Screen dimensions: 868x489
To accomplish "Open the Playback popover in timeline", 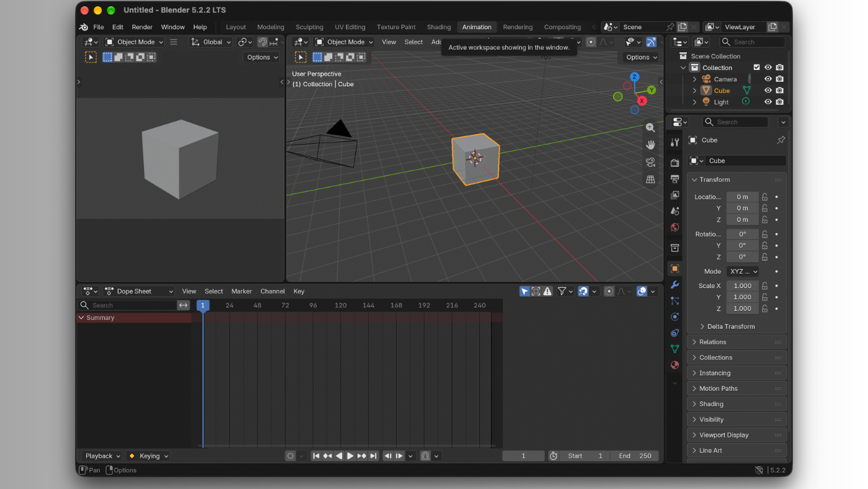I will pos(102,455).
